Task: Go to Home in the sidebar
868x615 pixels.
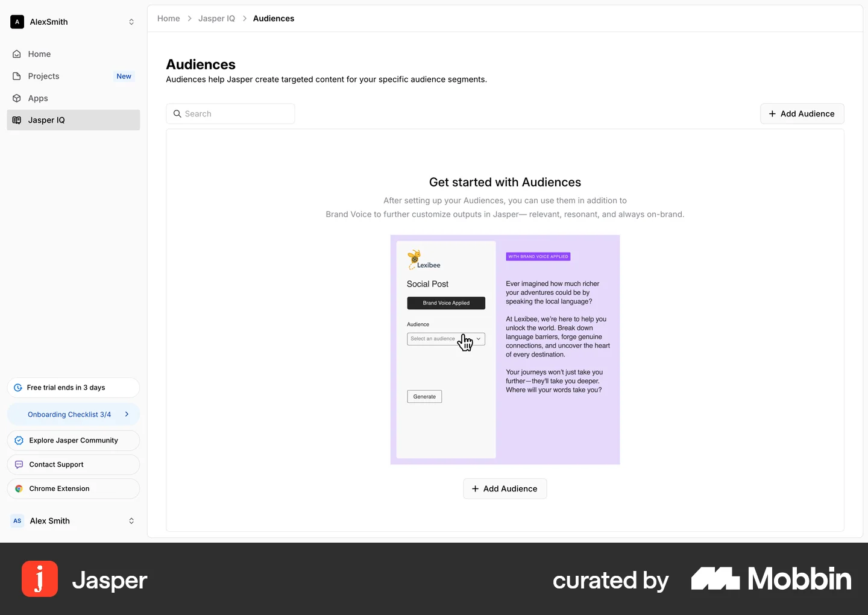Action: tap(73, 54)
